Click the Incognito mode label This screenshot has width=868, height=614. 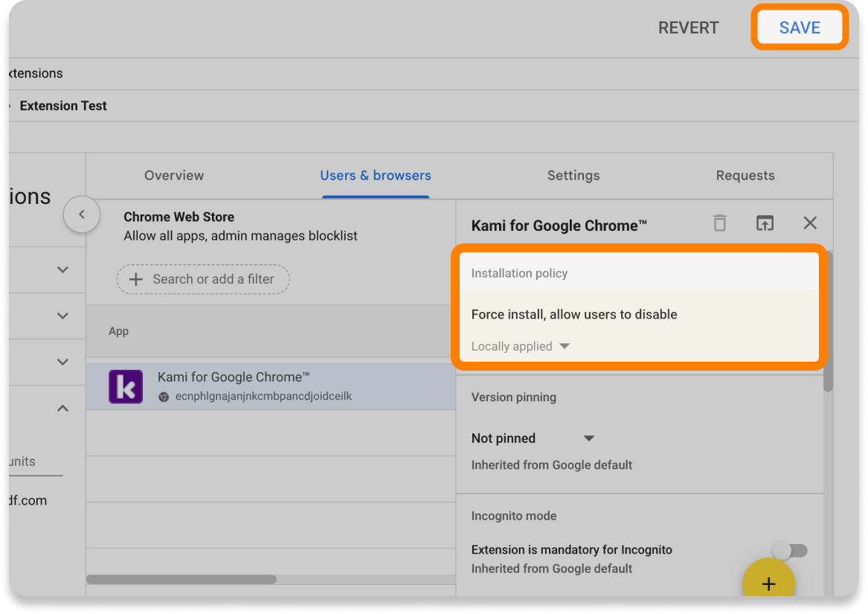[x=514, y=516]
